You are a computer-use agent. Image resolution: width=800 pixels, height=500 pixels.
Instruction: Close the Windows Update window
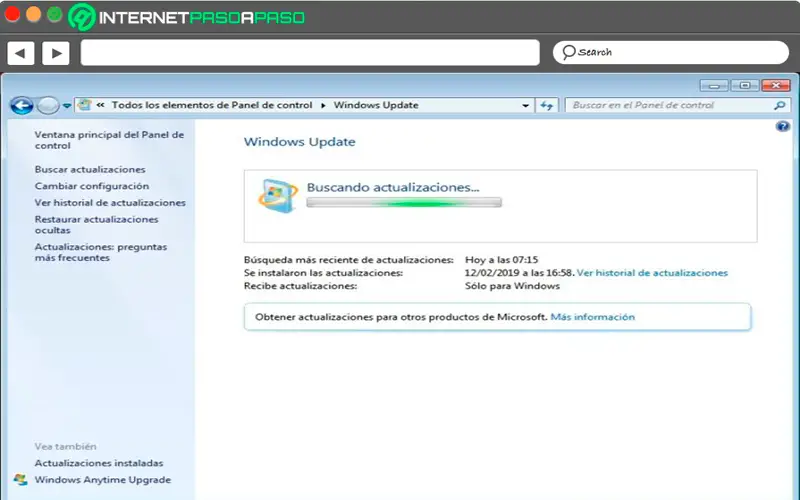point(776,85)
